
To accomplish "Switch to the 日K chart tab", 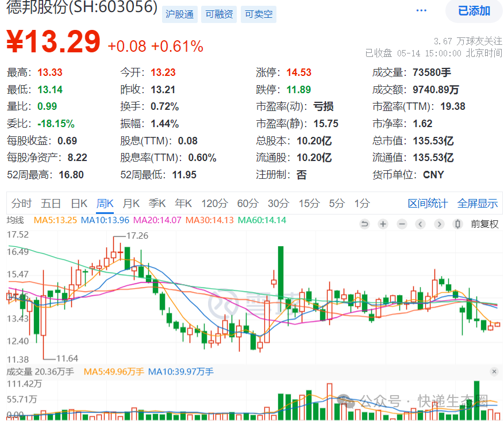I will [79, 203].
